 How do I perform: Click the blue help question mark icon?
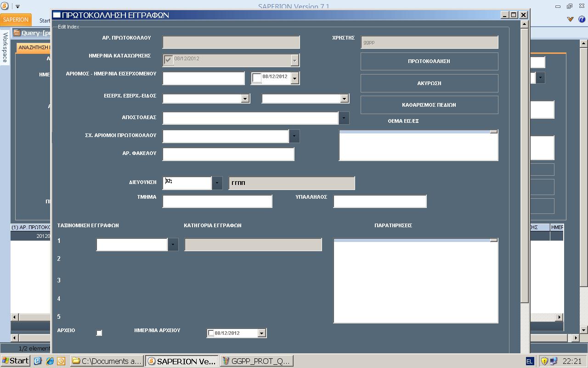[x=581, y=19]
